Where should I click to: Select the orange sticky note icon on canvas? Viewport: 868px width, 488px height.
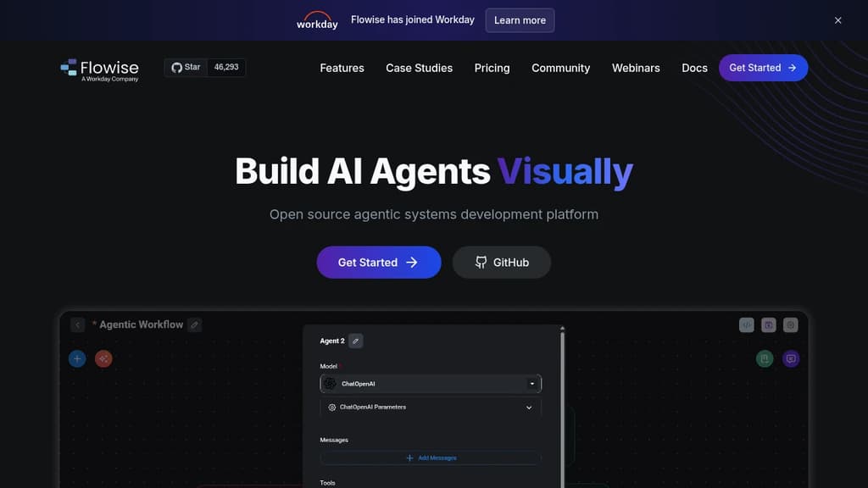tap(103, 358)
